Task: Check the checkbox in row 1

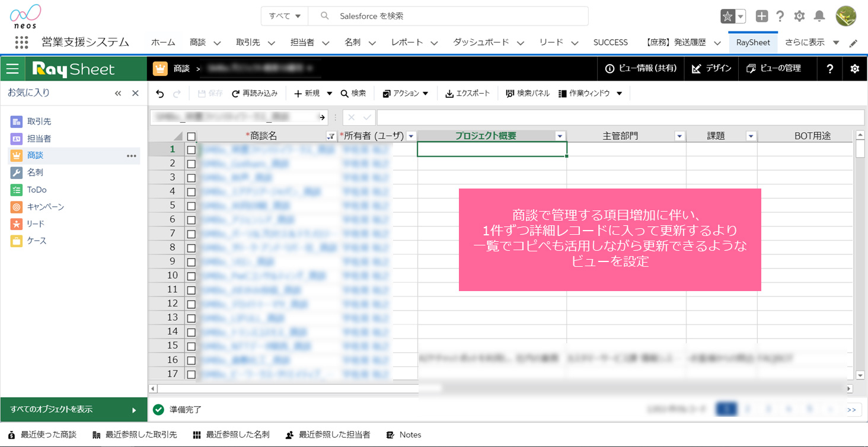Action: click(191, 150)
